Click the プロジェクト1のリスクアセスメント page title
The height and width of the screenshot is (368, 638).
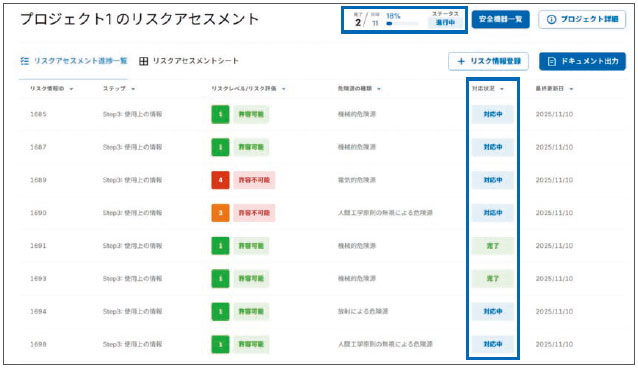point(139,19)
